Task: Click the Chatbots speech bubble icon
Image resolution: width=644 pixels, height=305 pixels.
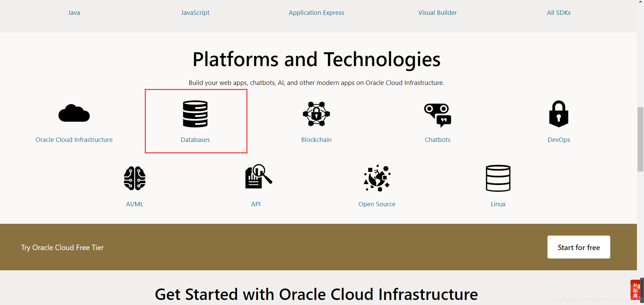Action: tap(437, 115)
